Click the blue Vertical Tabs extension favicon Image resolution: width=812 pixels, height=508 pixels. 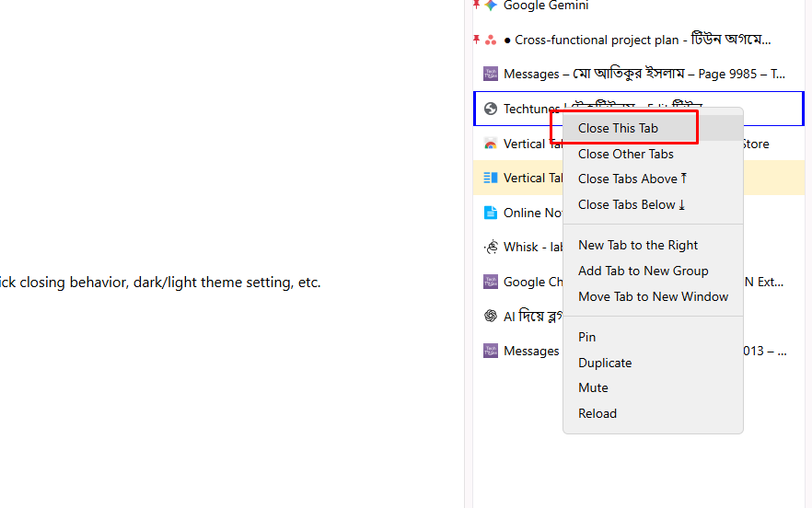click(x=491, y=178)
